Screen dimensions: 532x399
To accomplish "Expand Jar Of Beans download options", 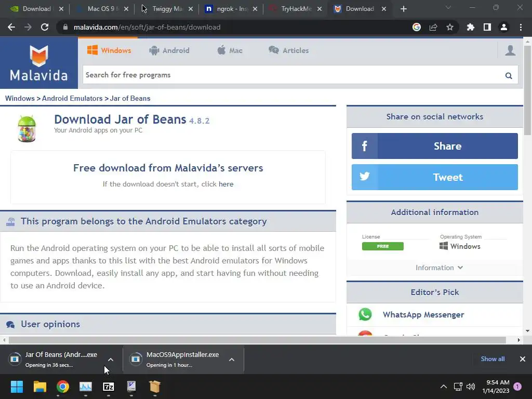I will [x=111, y=360].
